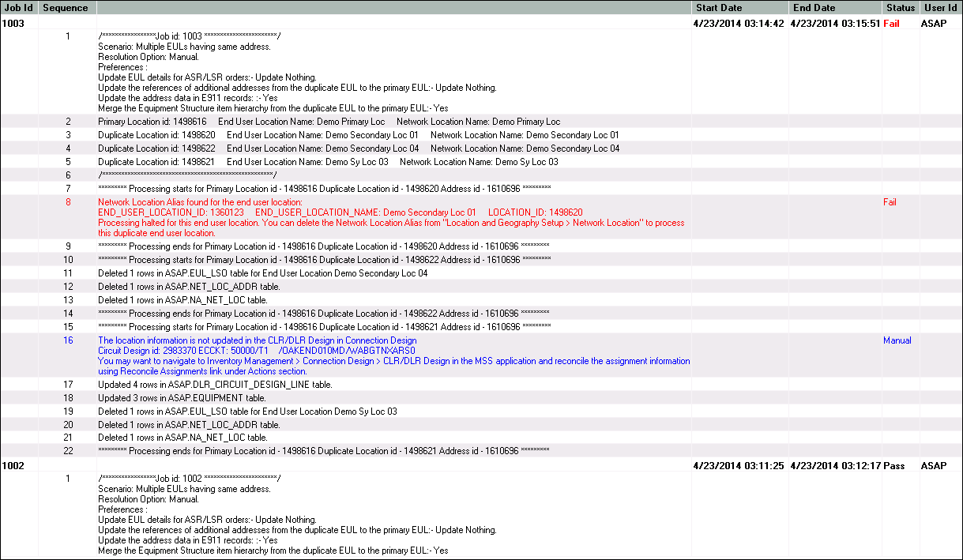Select EUL_LSO deletion row for Demo Sy Loc 03
This screenshot has height=560, width=963.
coord(481,412)
